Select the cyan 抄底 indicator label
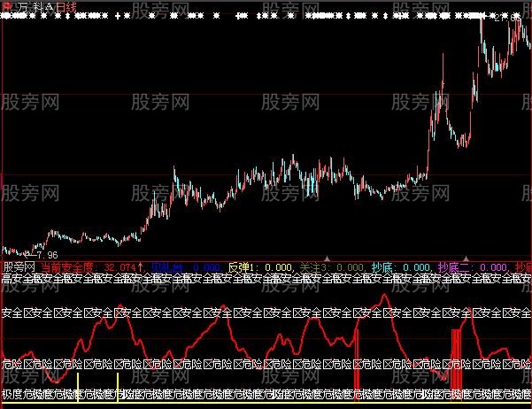Image resolution: width=532 pixels, height=409 pixels. pos(382,266)
